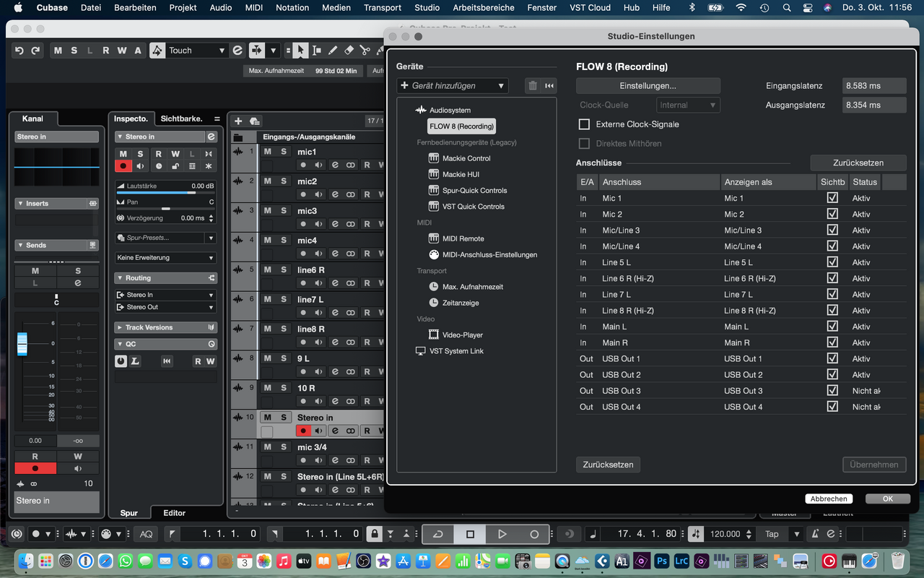Adjust the Lautstärke volume slider
Image resolution: width=924 pixels, height=578 pixels.
click(165, 193)
